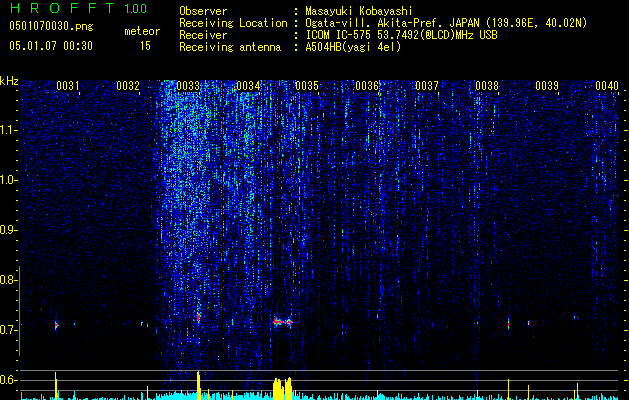
Task: Click the wide yellow power bars near 0034
Action: [x=282, y=388]
